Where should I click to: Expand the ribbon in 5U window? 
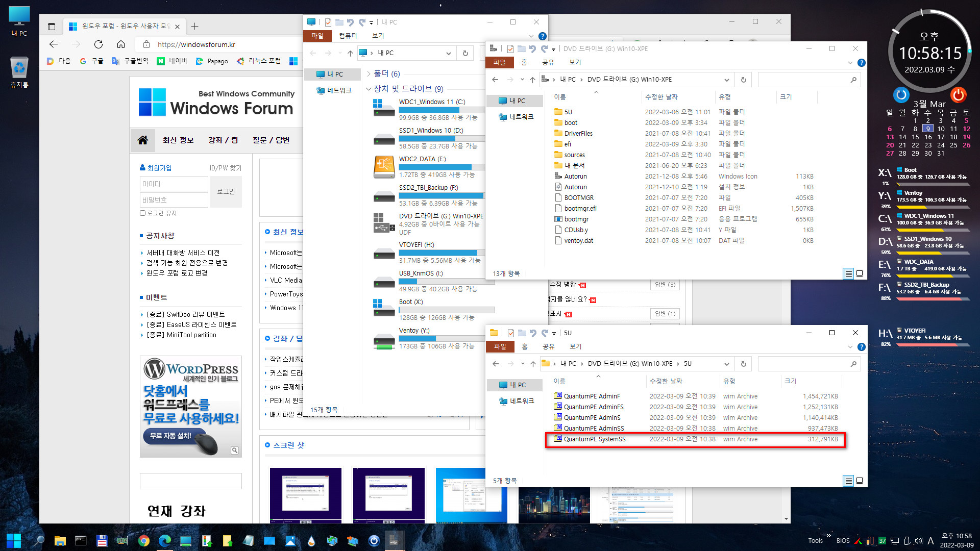click(850, 347)
